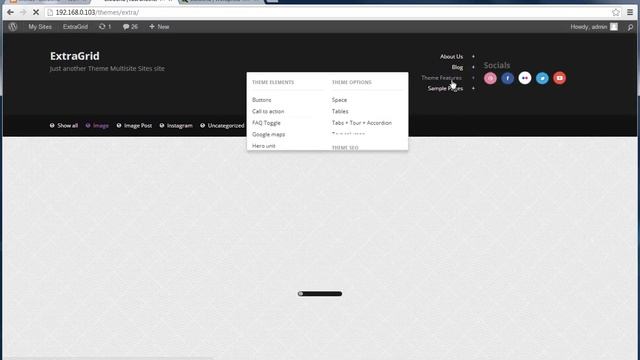The image size is (640, 360).
Task: Open About Us menu item
Action: [x=451, y=57]
